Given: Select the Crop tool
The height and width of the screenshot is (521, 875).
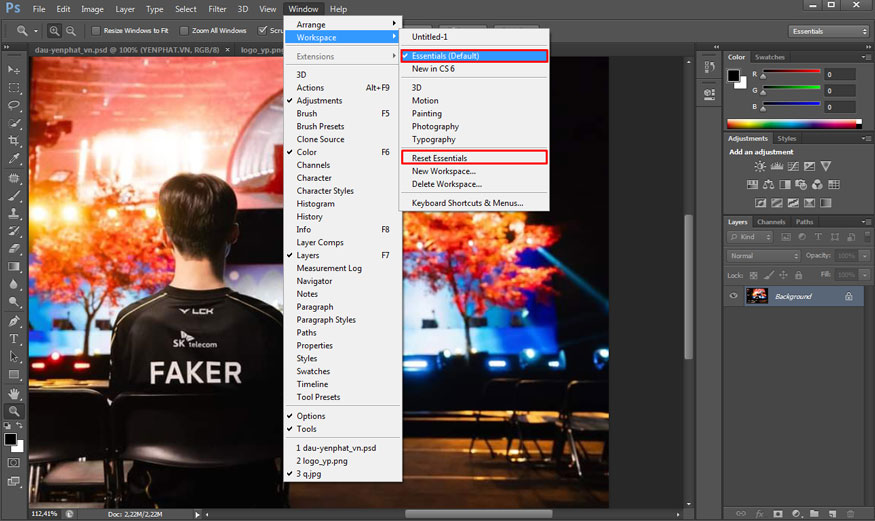Looking at the screenshot, I should (14, 141).
